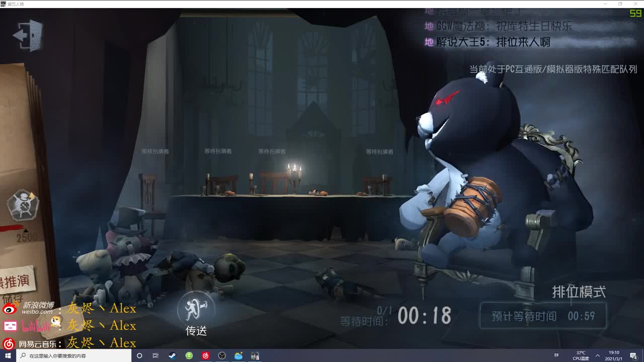
Task: Open the blue cloud app on the taskbar
Action: click(x=238, y=355)
